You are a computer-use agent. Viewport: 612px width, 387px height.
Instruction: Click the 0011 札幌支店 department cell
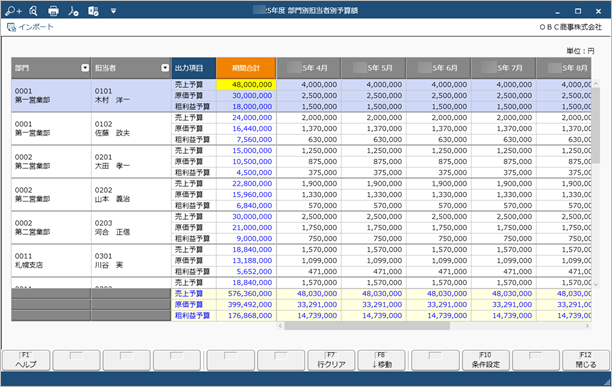tap(51, 261)
